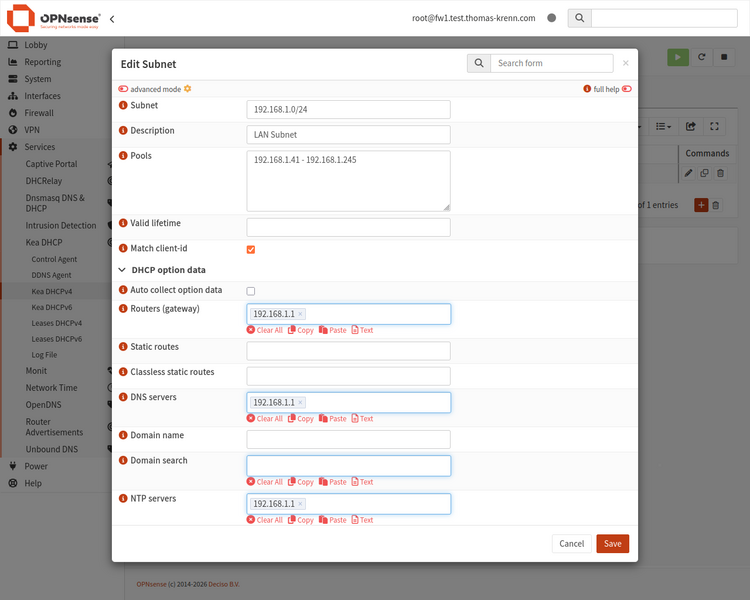
Task: Collapse the sidebar with the chevron icon
Action: pyautogui.click(x=112, y=19)
